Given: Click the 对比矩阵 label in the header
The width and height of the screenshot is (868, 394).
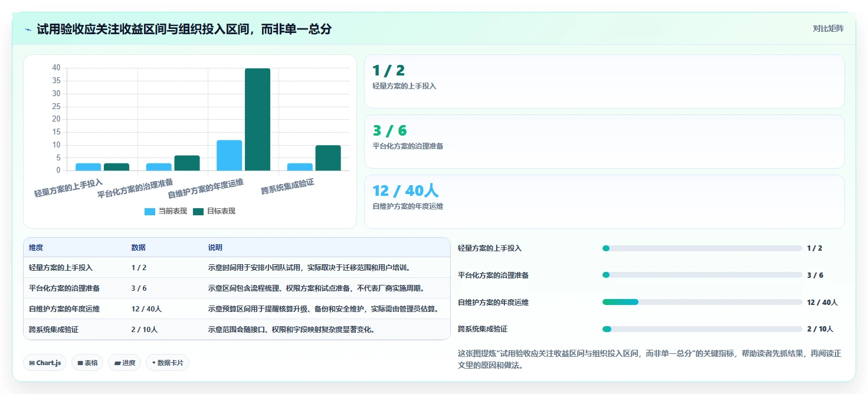Looking at the screenshot, I should [828, 28].
